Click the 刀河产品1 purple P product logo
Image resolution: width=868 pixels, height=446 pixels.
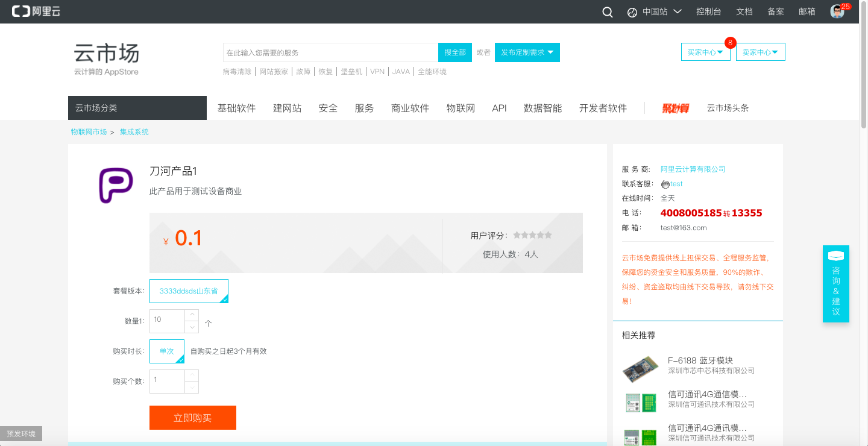tap(116, 186)
